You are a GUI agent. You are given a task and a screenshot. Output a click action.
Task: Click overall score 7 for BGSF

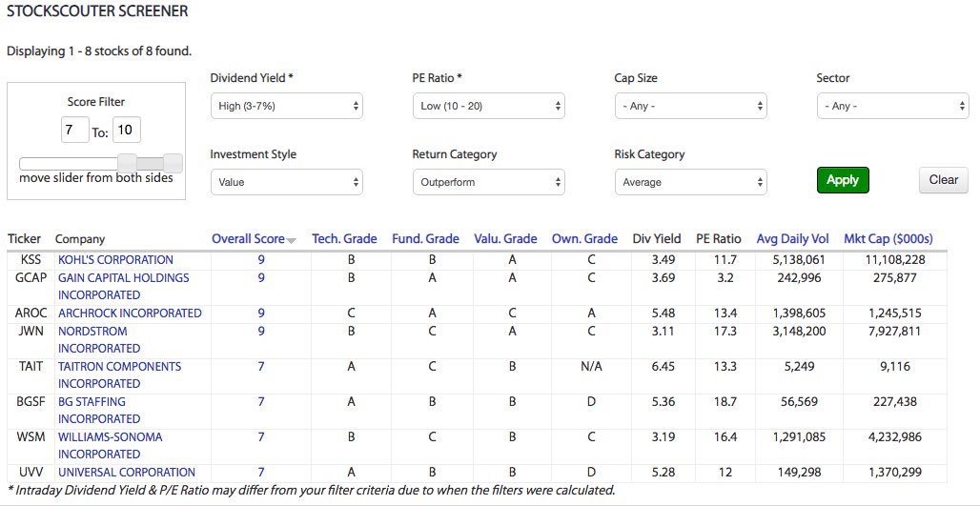tap(261, 402)
